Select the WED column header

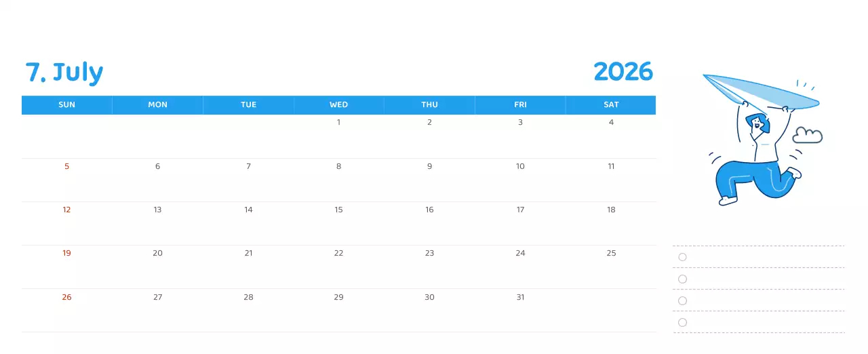(338, 104)
